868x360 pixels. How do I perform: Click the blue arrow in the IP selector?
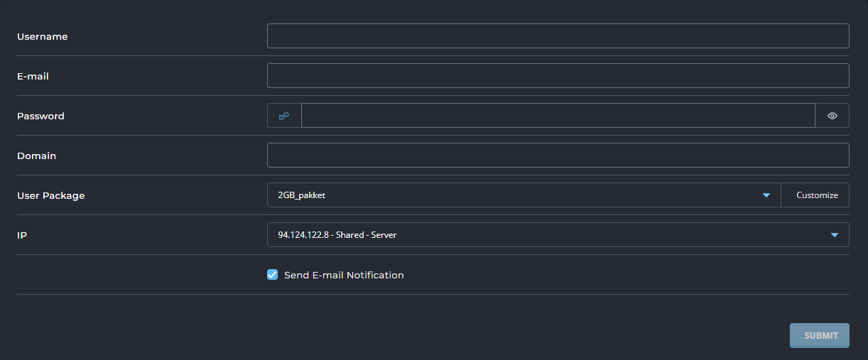(835, 235)
